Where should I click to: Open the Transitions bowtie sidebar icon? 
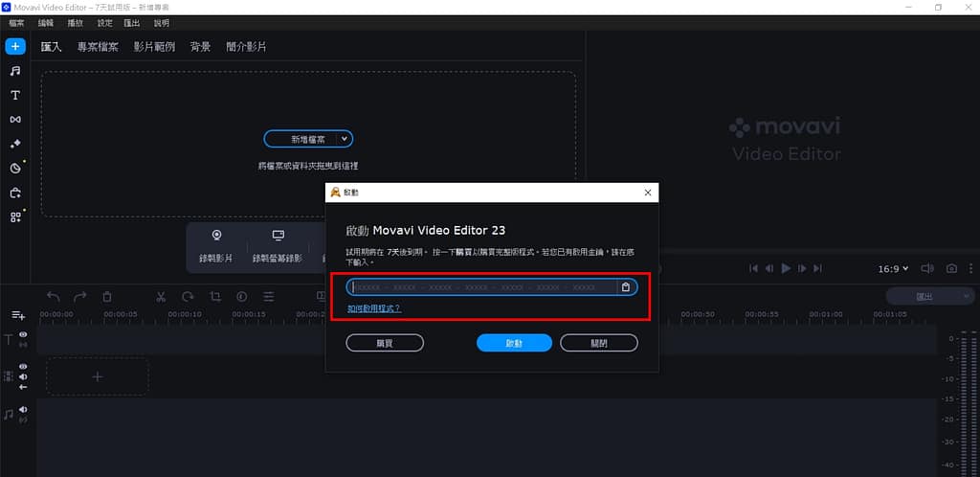point(15,120)
